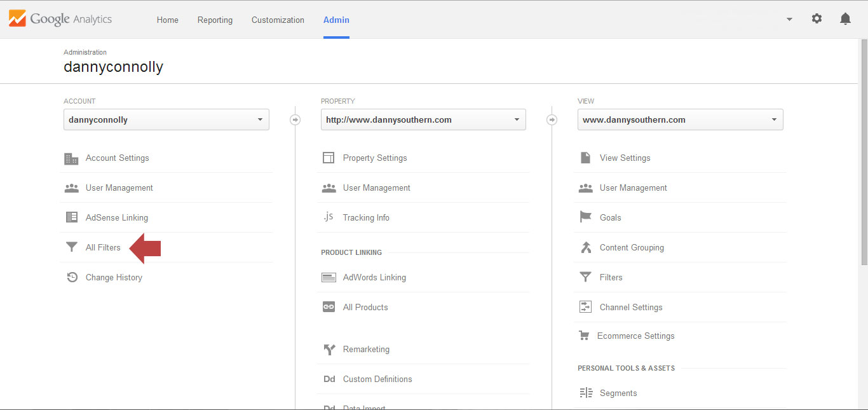This screenshot has width=868, height=410.
Task: Click the All Products link icon
Action: coord(329,307)
